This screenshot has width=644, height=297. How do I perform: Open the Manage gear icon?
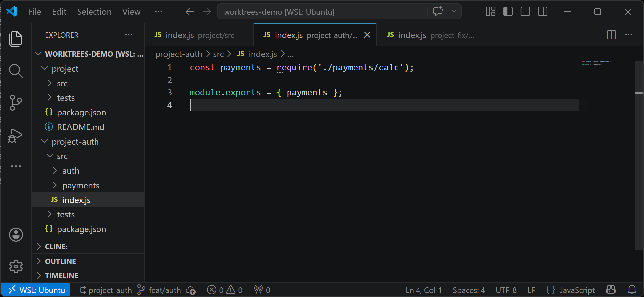point(16,267)
